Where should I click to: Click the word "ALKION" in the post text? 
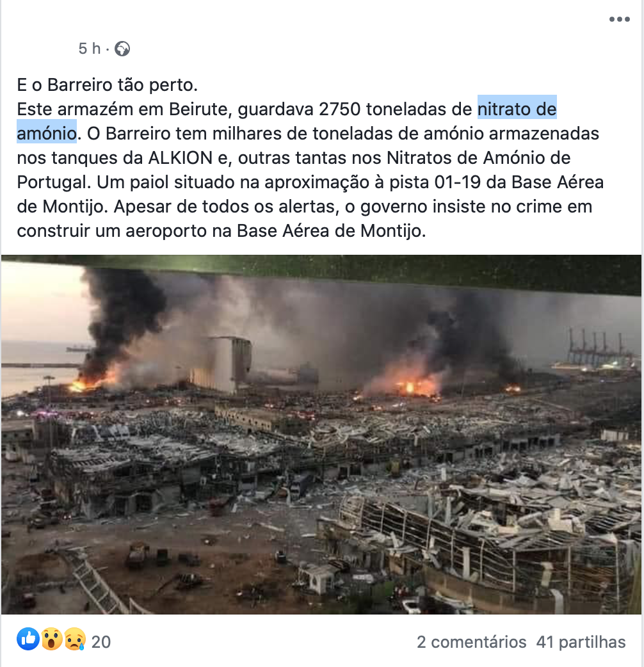181,158
